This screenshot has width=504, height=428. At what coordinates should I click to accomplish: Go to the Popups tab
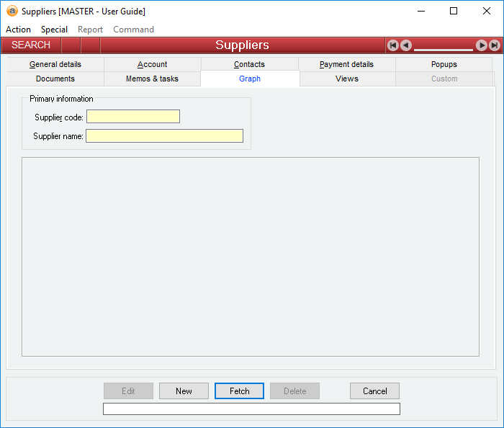(444, 64)
